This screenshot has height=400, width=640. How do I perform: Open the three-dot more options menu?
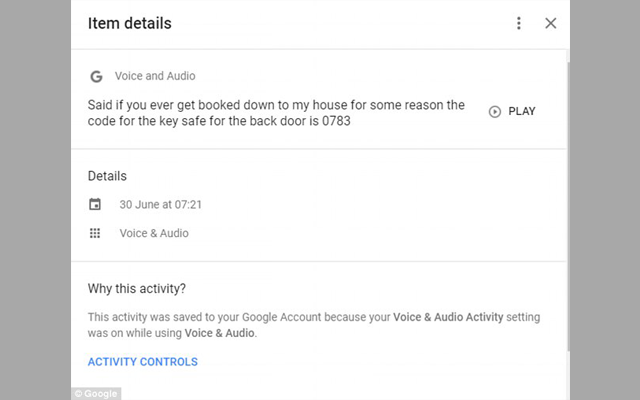pos(518,23)
